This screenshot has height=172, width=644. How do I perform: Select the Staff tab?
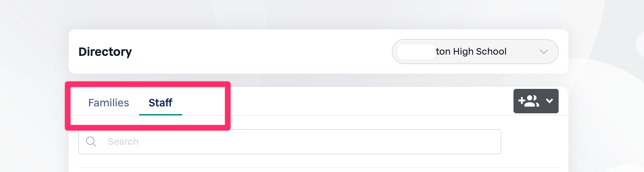pos(160,103)
